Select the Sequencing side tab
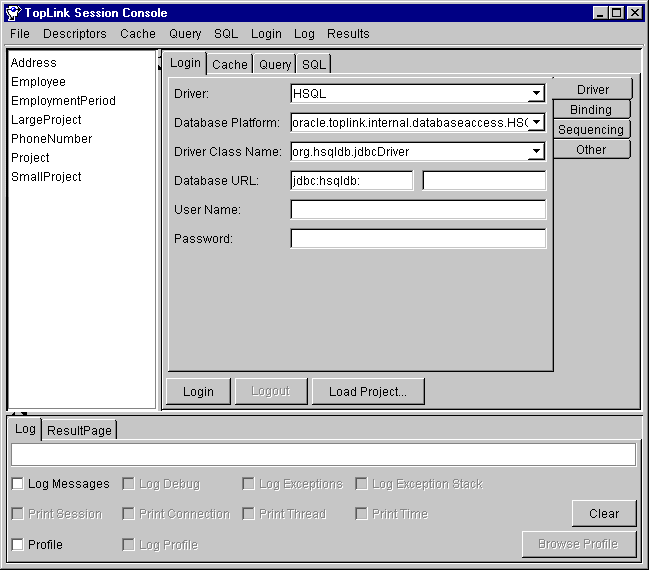 click(591, 130)
